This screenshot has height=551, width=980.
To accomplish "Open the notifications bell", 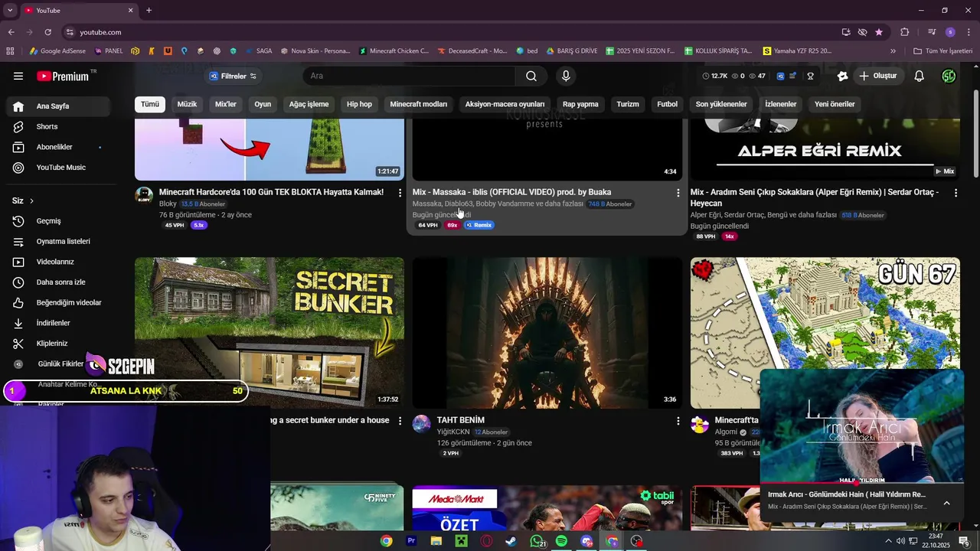I will 920,76.
